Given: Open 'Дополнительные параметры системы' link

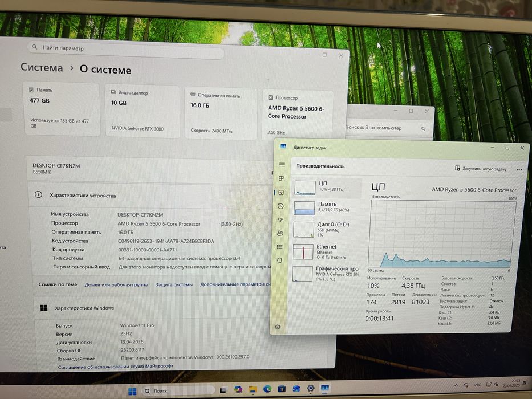Looking at the screenshot, I should click(235, 284).
